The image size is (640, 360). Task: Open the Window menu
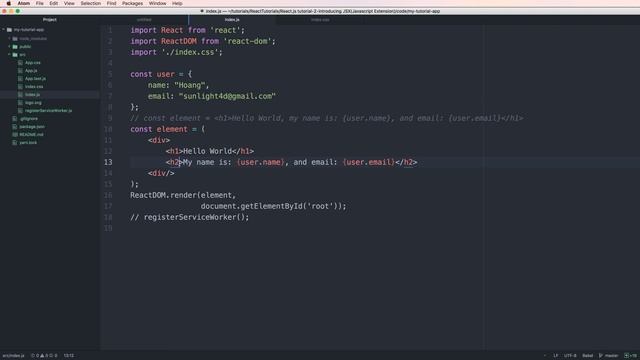(x=158, y=3)
